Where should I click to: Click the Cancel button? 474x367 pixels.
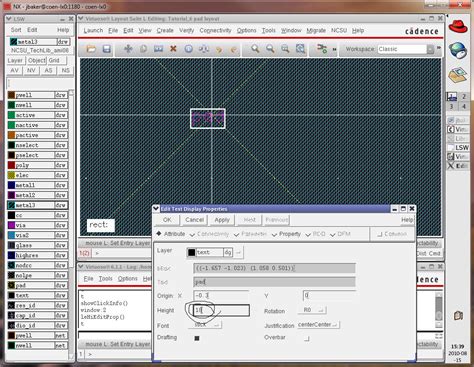[x=194, y=220]
